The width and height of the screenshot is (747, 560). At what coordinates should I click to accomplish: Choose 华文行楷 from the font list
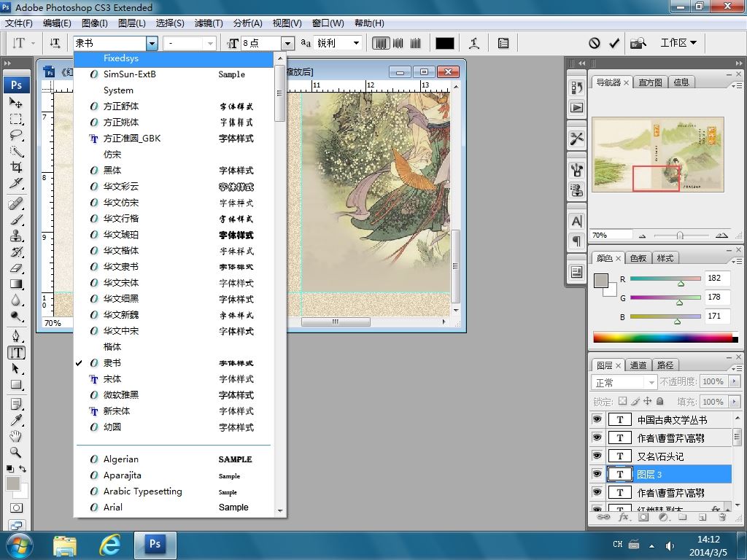coord(174,218)
